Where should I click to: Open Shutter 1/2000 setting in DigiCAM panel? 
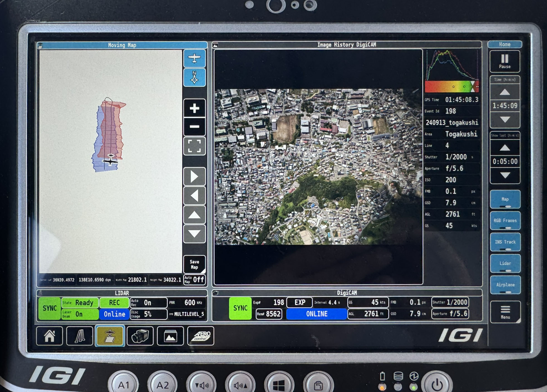tap(450, 302)
